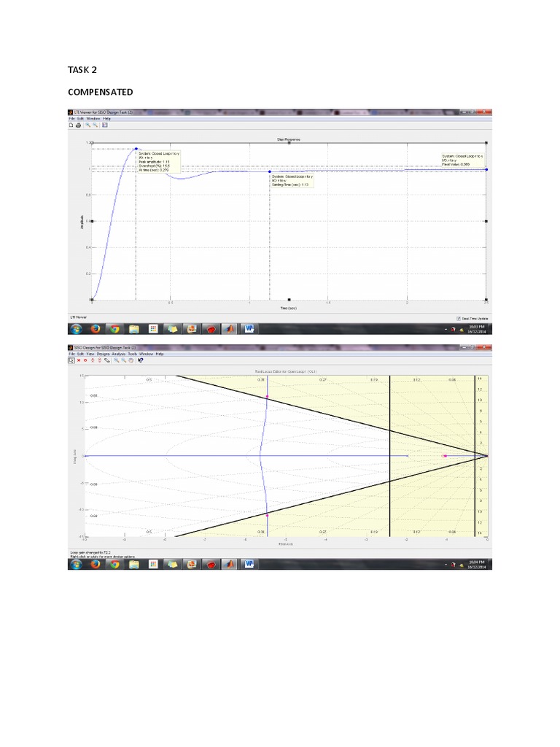
Task: Click Windows Start button in upper taskbar
Action: pyautogui.click(x=76, y=329)
